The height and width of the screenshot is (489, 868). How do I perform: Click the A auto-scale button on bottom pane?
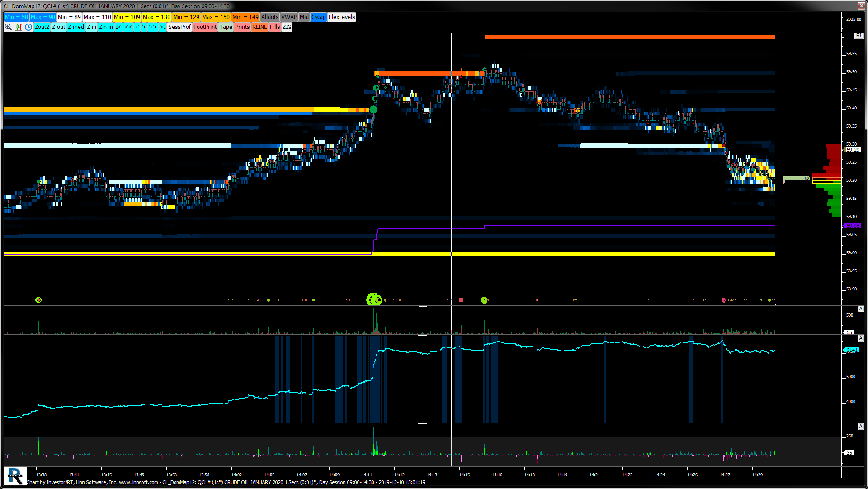861,427
